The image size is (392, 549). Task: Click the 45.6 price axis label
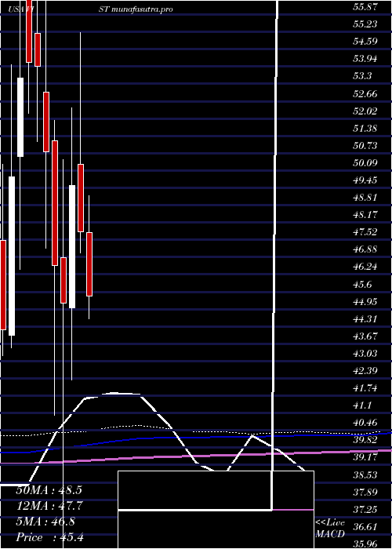(x=363, y=284)
